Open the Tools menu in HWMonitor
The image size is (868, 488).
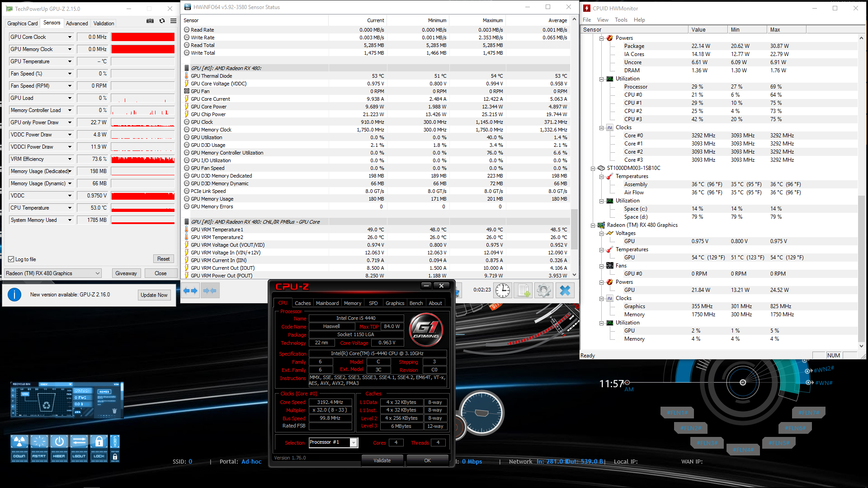click(x=621, y=20)
